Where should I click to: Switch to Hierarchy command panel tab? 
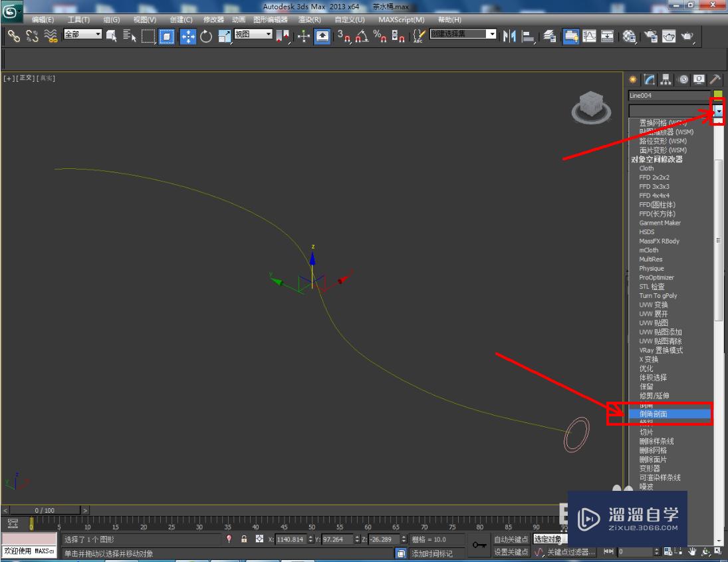click(666, 79)
